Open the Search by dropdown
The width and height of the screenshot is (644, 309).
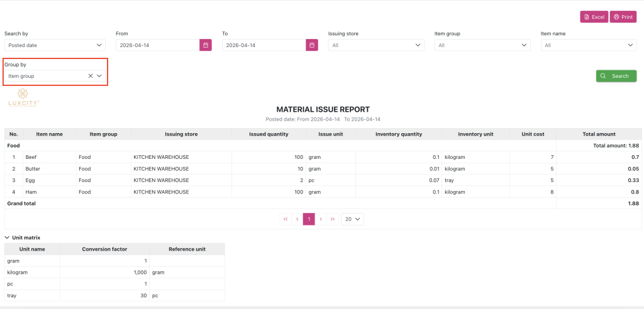55,45
